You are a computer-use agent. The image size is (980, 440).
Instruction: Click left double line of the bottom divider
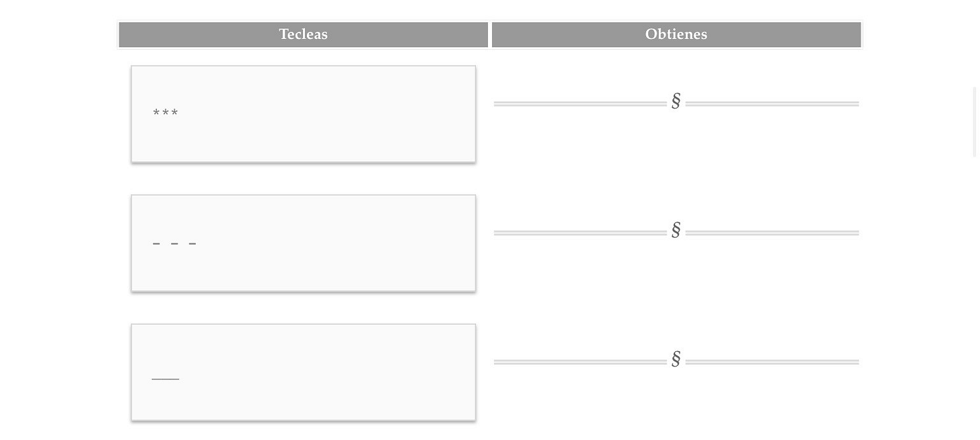[580, 362]
